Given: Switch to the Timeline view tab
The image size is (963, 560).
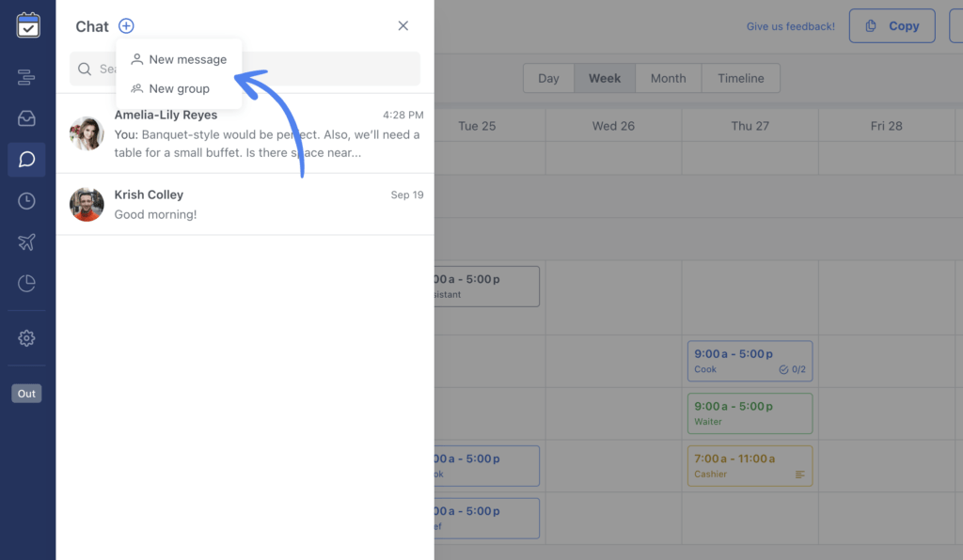Looking at the screenshot, I should (739, 78).
